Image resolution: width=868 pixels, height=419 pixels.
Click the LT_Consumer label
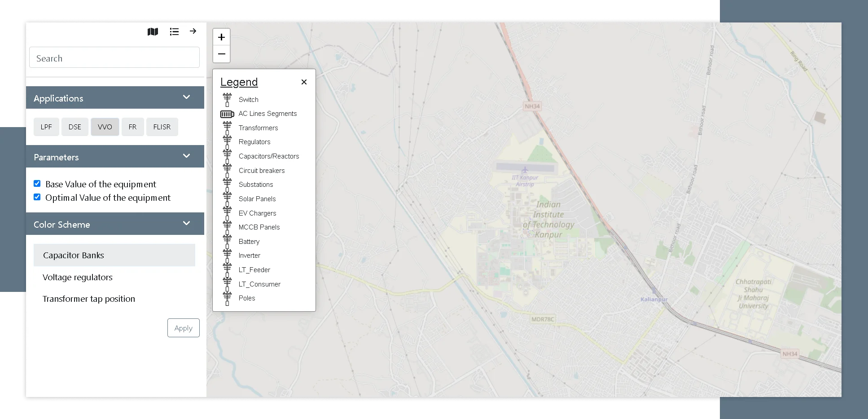(x=259, y=284)
